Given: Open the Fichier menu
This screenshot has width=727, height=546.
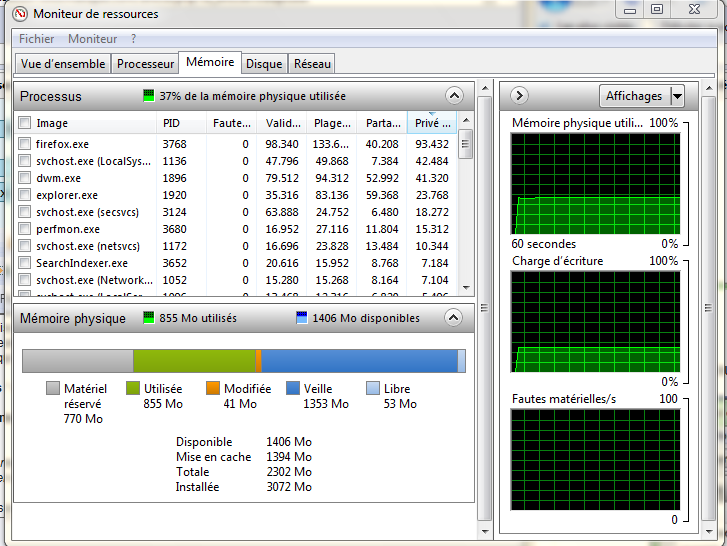Looking at the screenshot, I should click(x=36, y=38).
